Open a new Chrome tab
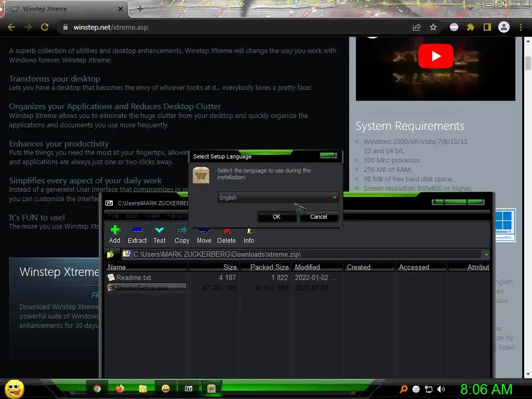The width and height of the screenshot is (532, 399). 140,9
